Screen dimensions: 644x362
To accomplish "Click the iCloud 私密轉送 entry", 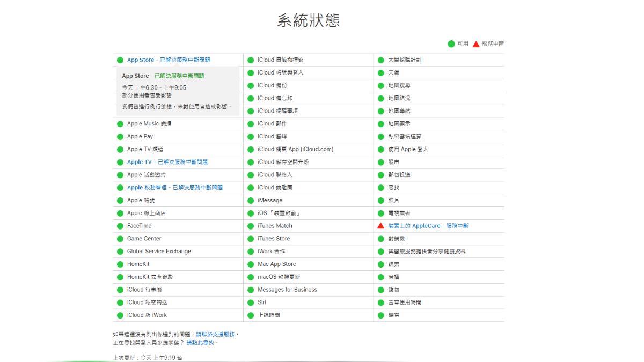I will pyautogui.click(x=147, y=302).
